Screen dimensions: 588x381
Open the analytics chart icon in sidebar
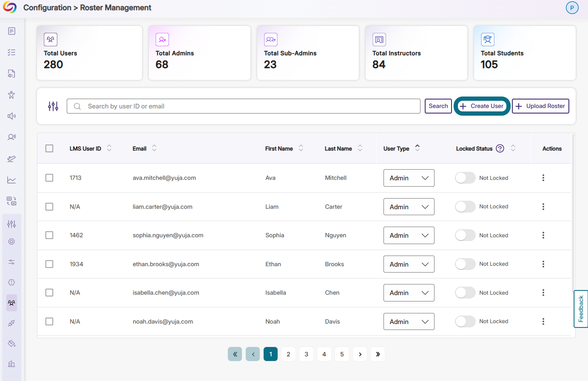(11, 180)
